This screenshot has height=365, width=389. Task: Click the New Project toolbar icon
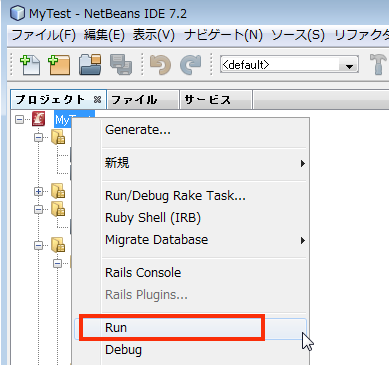pyautogui.click(x=59, y=65)
